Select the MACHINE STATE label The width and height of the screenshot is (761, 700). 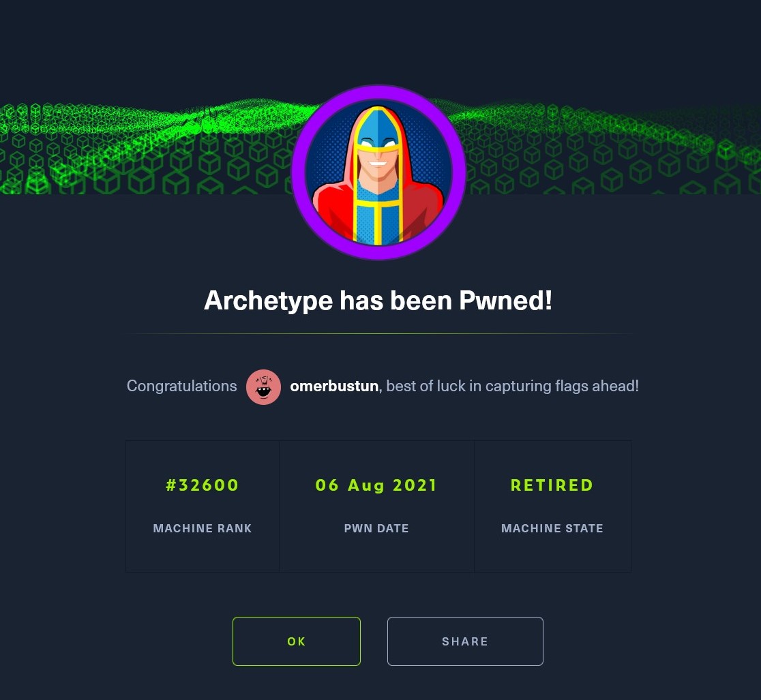[x=552, y=528]
